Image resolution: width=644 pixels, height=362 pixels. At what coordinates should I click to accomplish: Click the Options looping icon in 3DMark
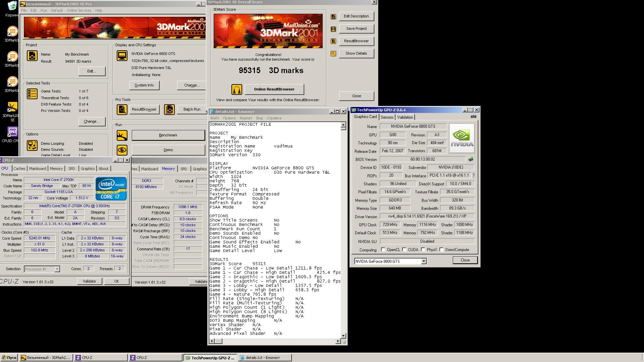[32, 145]
